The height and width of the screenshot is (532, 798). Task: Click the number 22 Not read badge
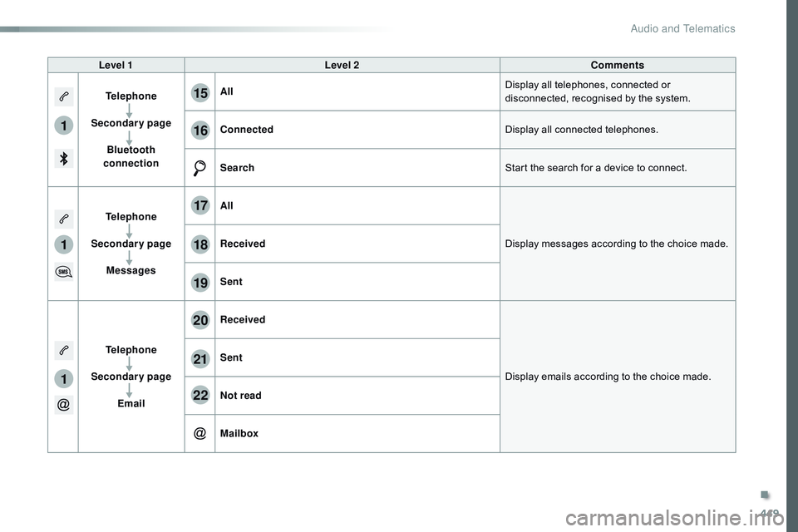(199, 397)
